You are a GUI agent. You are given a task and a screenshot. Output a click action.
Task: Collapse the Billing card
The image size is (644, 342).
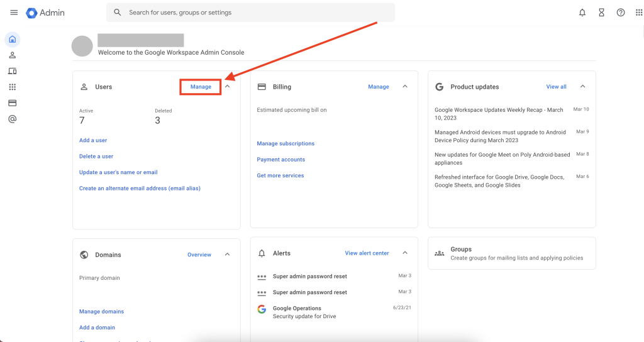pyautogui.click(x=405, y=87)
